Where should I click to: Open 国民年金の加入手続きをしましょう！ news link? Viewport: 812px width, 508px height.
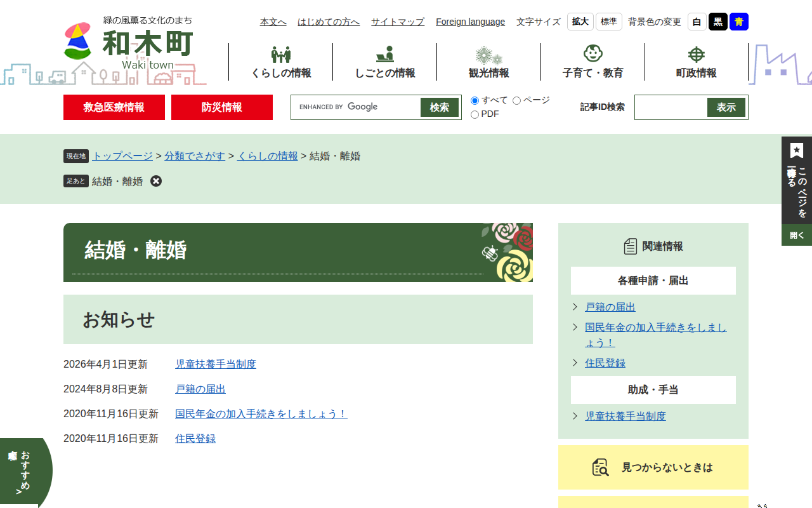pyautogui.click(x=261, y=414)
